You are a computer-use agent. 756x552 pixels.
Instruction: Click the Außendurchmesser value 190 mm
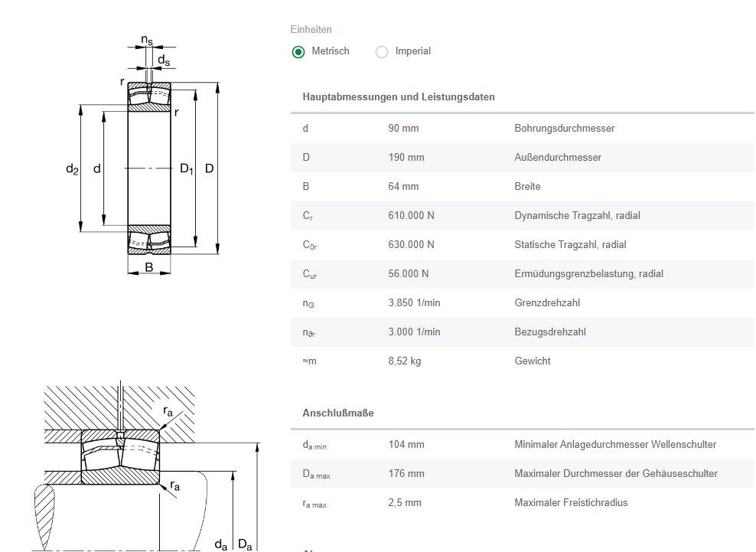click(406, 158)
